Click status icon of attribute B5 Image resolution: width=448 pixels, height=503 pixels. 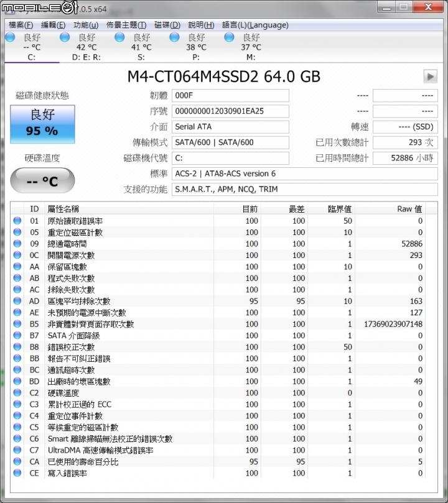pos(17,324)
